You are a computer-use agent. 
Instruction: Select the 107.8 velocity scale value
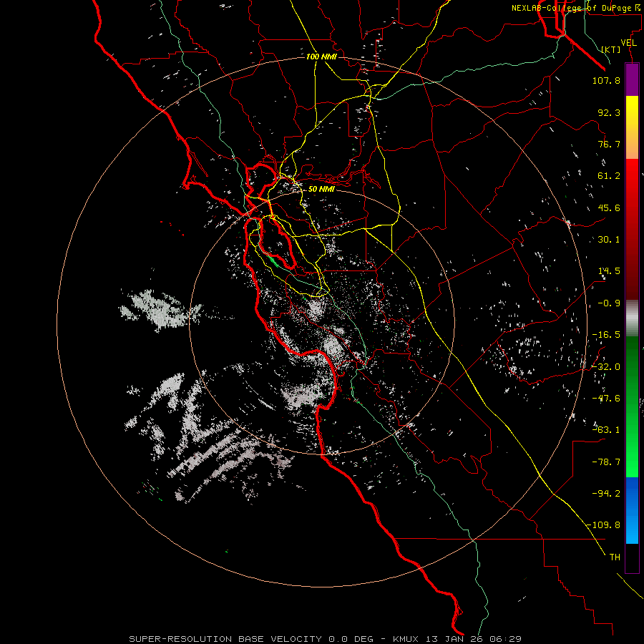point(606,80)
